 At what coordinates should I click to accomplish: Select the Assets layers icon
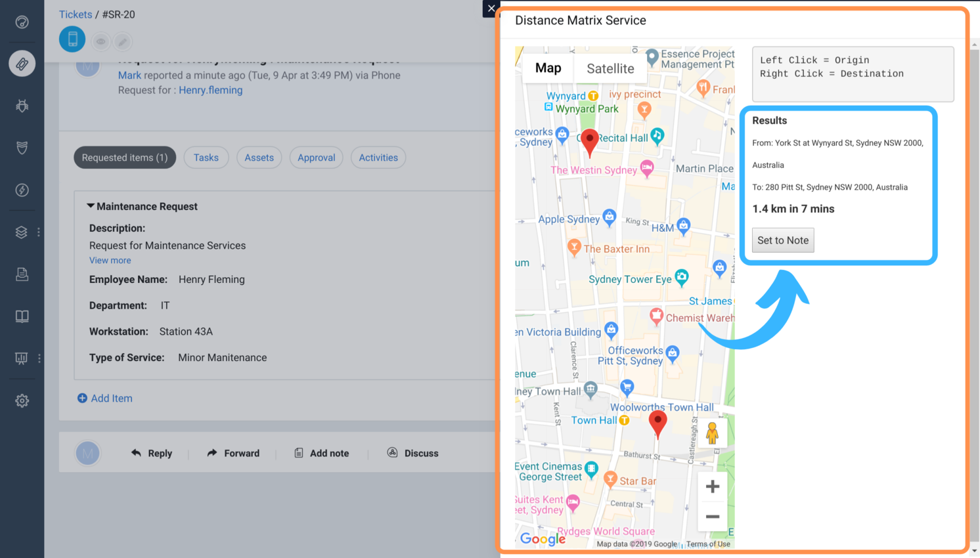click(x=22, y=232)
